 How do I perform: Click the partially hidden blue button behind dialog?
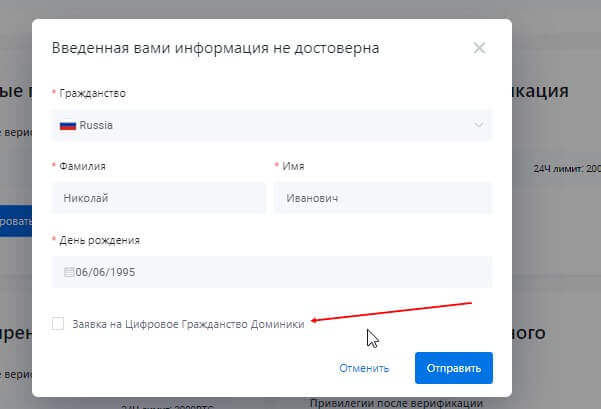(16, 219)
